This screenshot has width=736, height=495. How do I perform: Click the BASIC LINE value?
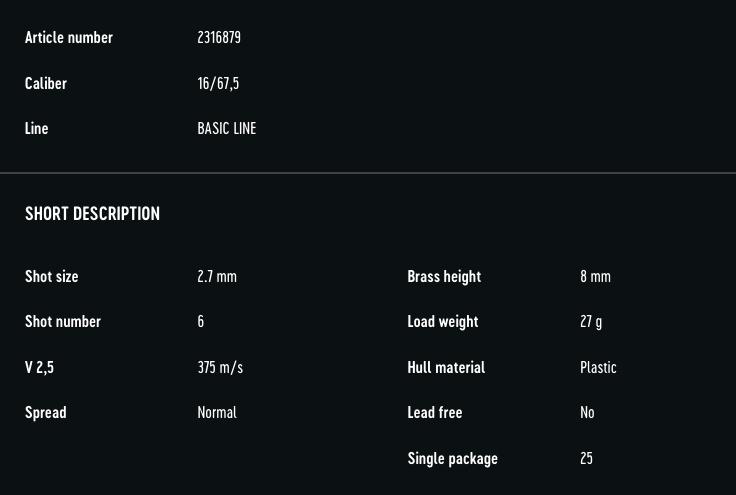point(227,129)
